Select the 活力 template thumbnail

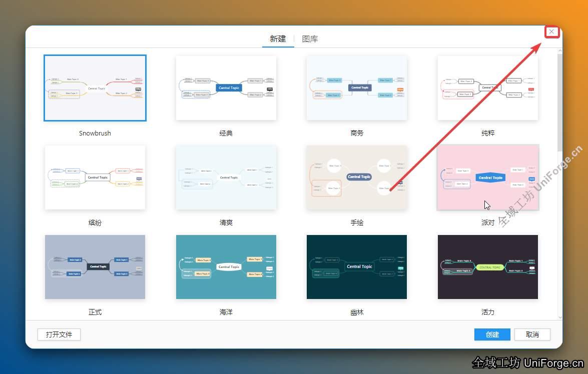point(488,267)
